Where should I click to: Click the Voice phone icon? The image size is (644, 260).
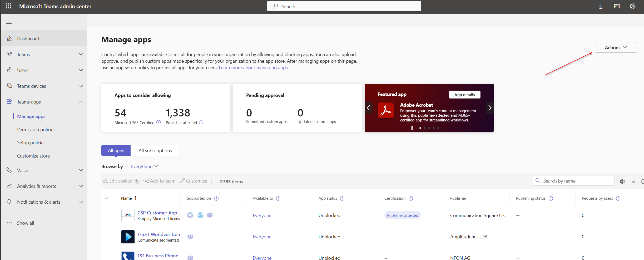[9, 170]
